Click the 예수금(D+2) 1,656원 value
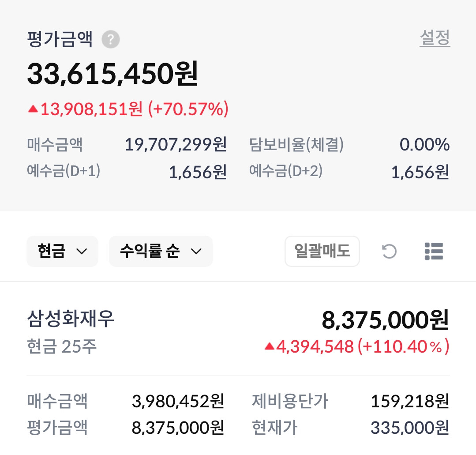Screen dimensions: 476x455 420,172
